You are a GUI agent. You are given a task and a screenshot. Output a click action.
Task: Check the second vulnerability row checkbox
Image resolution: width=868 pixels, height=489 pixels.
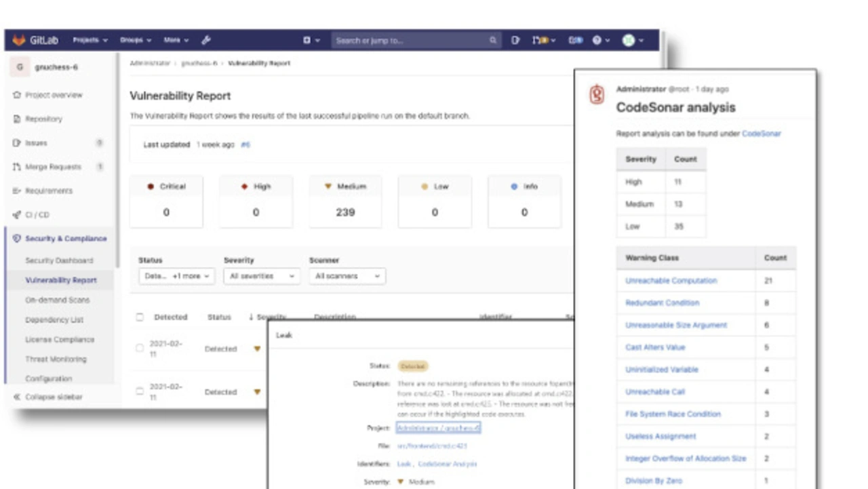click(x=140, y=391)
